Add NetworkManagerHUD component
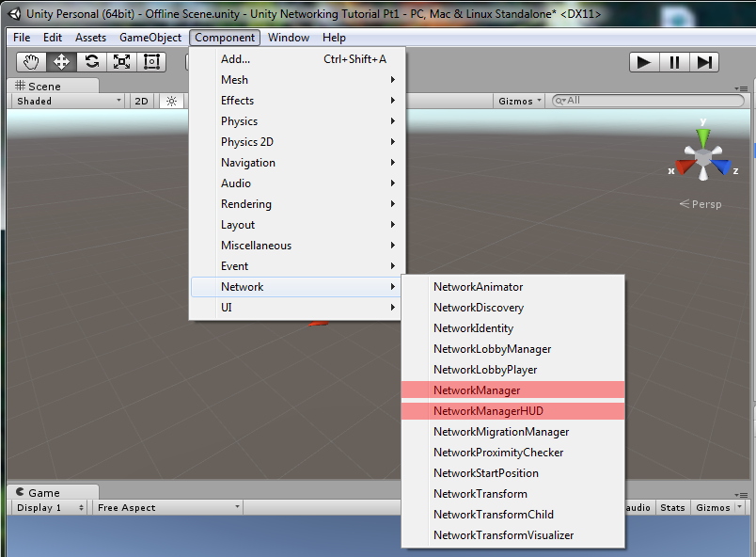 pyautogui.click(x=513, y=411)
